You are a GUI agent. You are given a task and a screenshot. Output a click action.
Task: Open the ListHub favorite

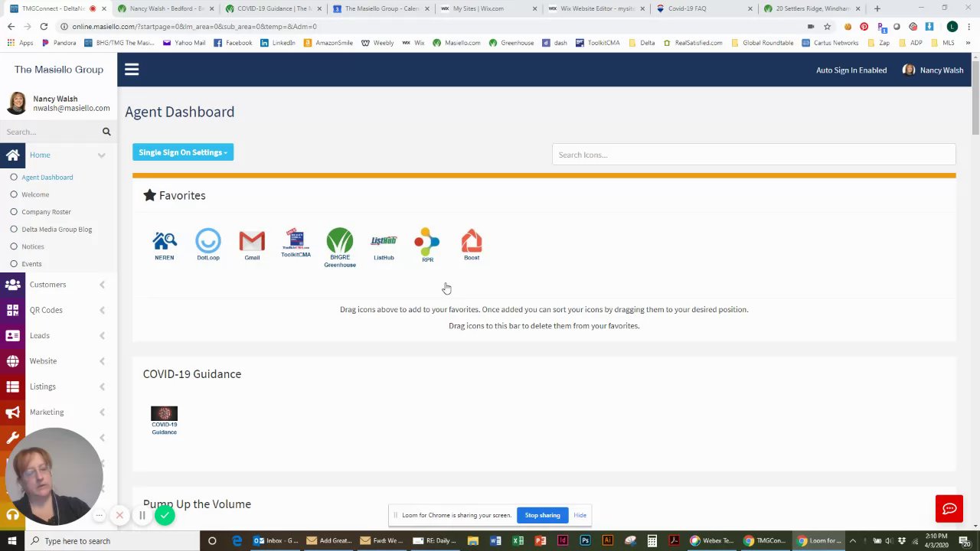pyautogui.click(x=384, y=247)
